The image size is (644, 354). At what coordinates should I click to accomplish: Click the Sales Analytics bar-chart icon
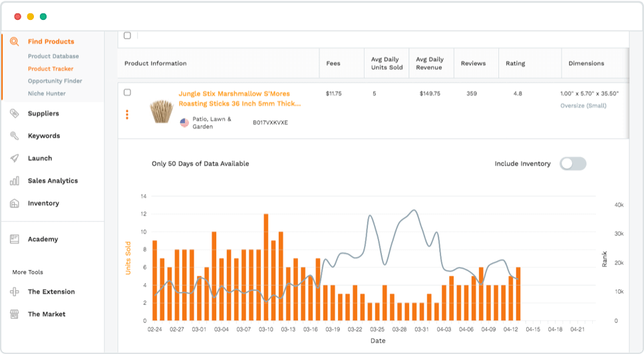15,181
